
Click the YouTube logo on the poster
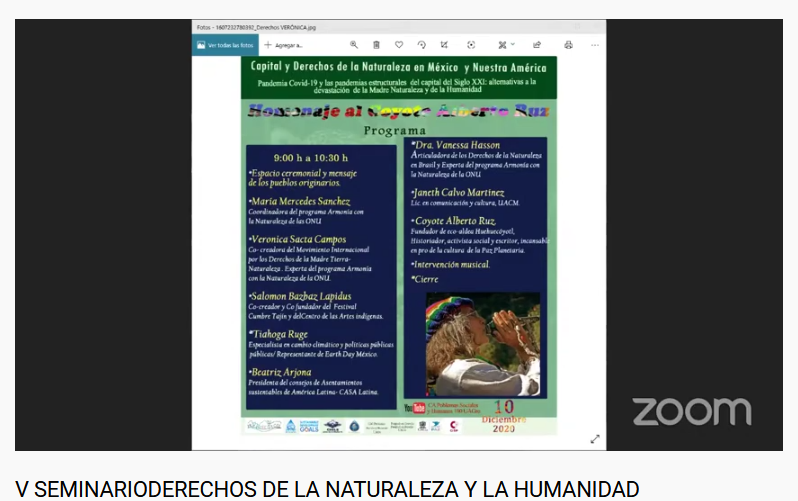(x=415, y=408)
